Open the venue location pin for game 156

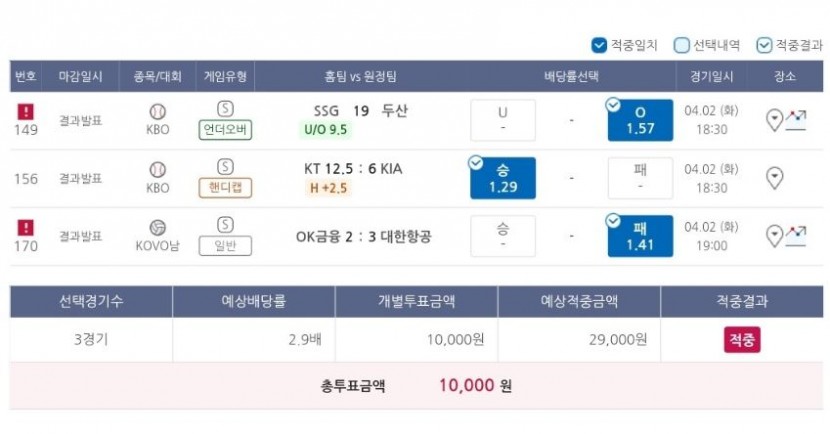tap(774, 178)
